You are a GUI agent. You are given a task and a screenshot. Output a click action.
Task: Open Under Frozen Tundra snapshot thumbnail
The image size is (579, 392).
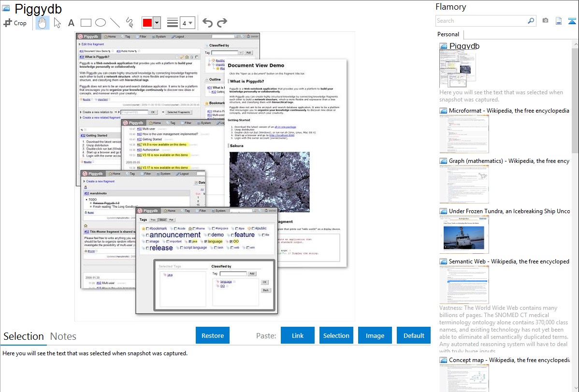[464, 234]
